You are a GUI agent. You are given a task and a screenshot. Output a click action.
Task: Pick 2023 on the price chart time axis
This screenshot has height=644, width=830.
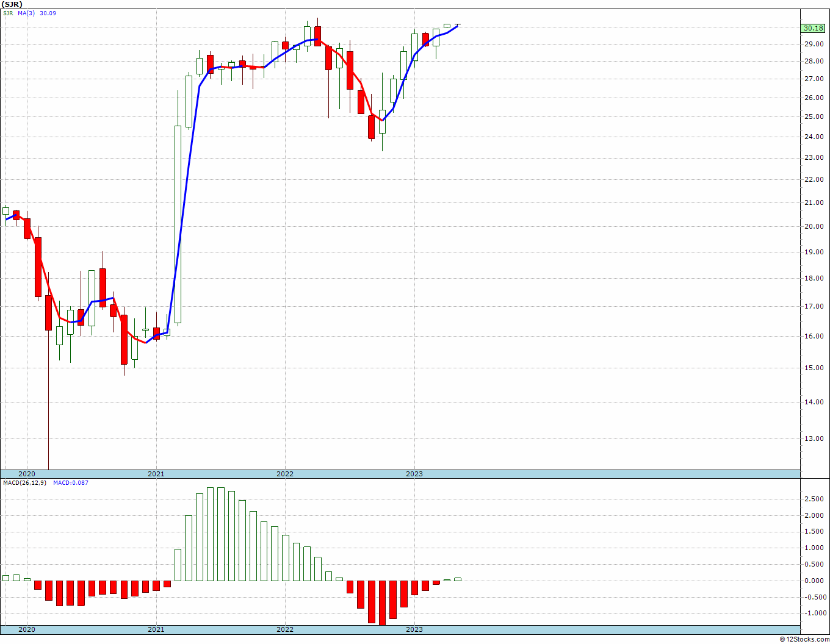coord(414,474)
